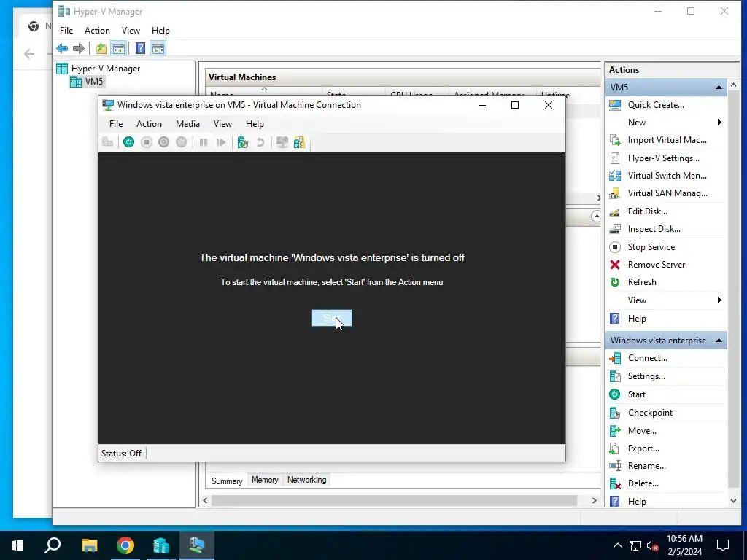Click Inspect Disk... action
747x560 pixels.
[x=654, y=229]
